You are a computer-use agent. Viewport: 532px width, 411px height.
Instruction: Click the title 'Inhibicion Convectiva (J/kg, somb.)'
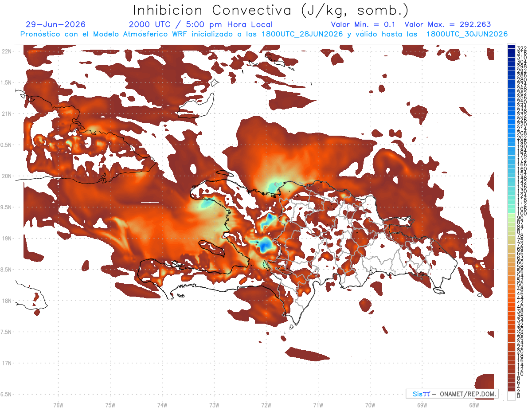tap(271, 11)
